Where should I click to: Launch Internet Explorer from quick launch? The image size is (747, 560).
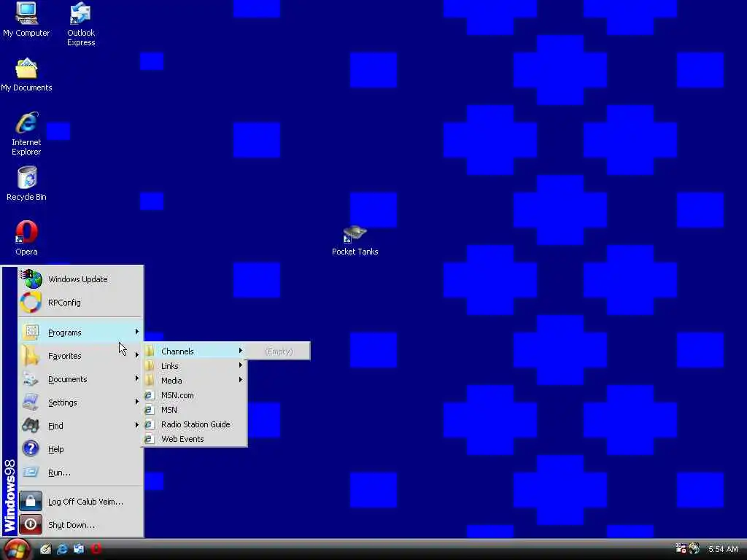tap(62, 549)
